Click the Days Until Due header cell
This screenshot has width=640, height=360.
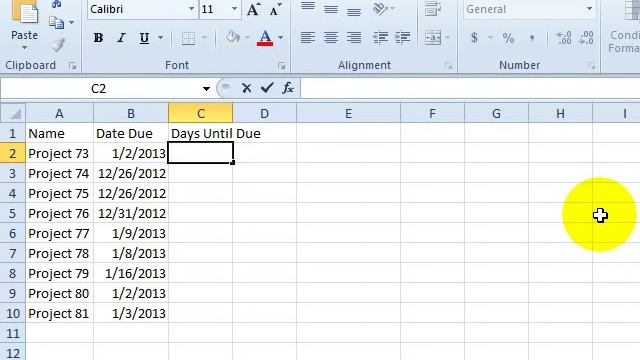point(200,133)
